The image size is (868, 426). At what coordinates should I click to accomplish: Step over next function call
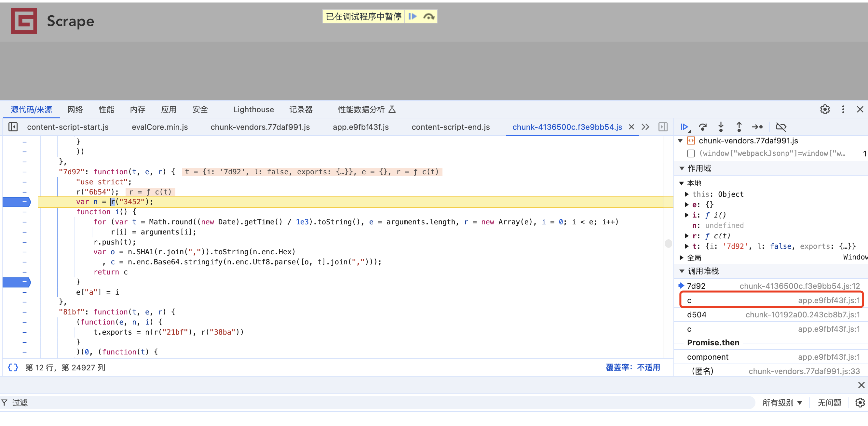[x=703, y=127]
